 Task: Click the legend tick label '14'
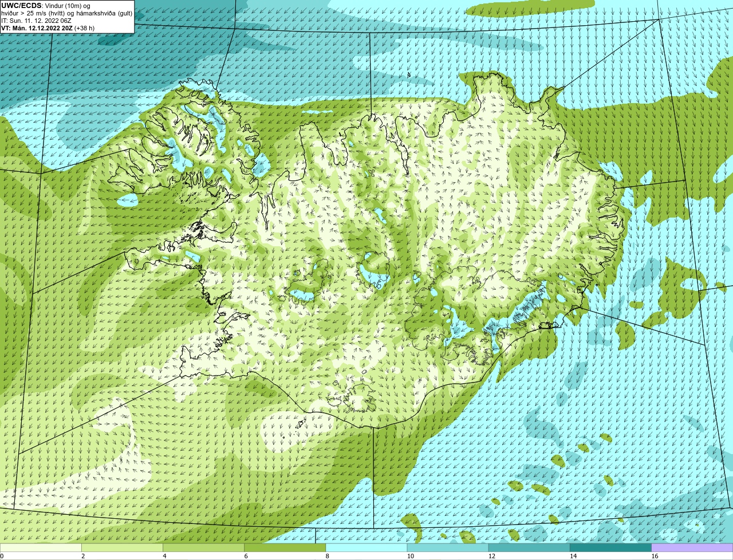click(x=573, y=556)
